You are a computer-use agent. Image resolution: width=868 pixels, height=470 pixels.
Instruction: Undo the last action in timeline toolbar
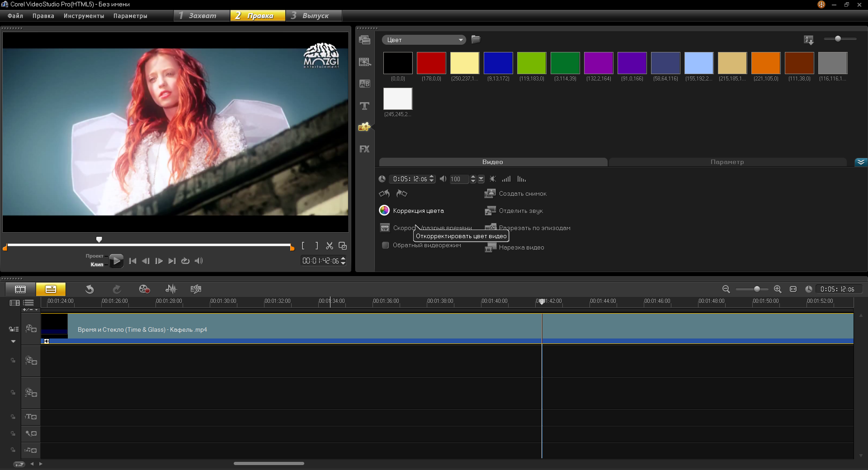(x=90, y=289)
